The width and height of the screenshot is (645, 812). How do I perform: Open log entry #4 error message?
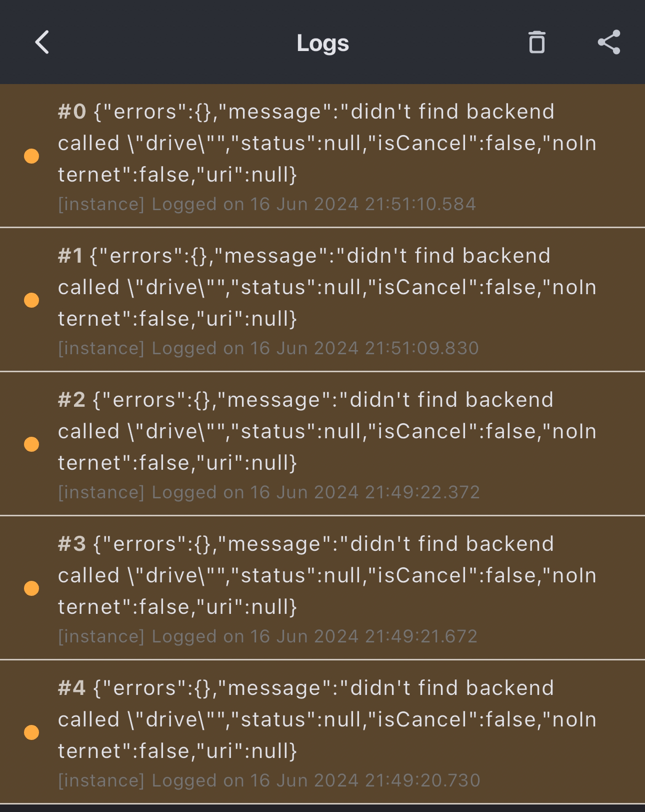coord(327,719)
